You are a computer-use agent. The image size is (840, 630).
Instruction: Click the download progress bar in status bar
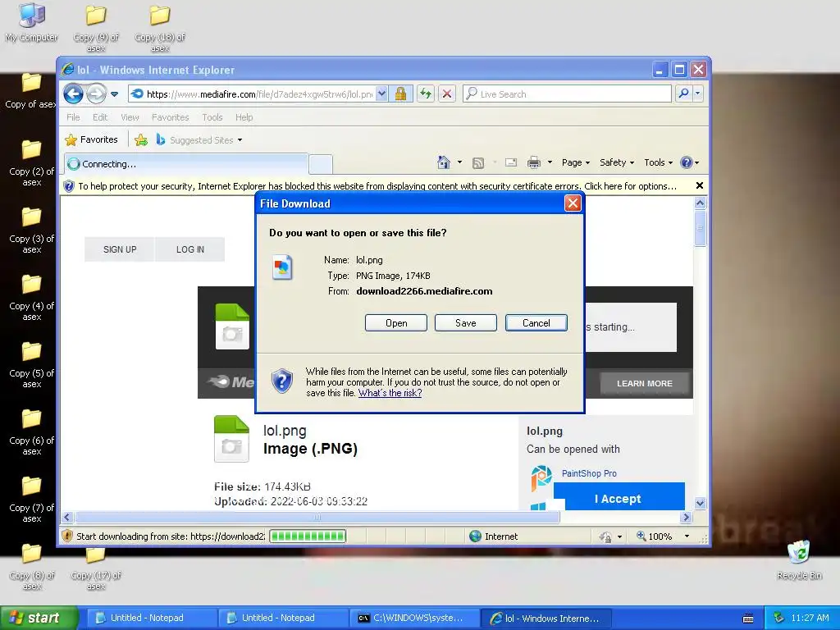pos(308,536)
